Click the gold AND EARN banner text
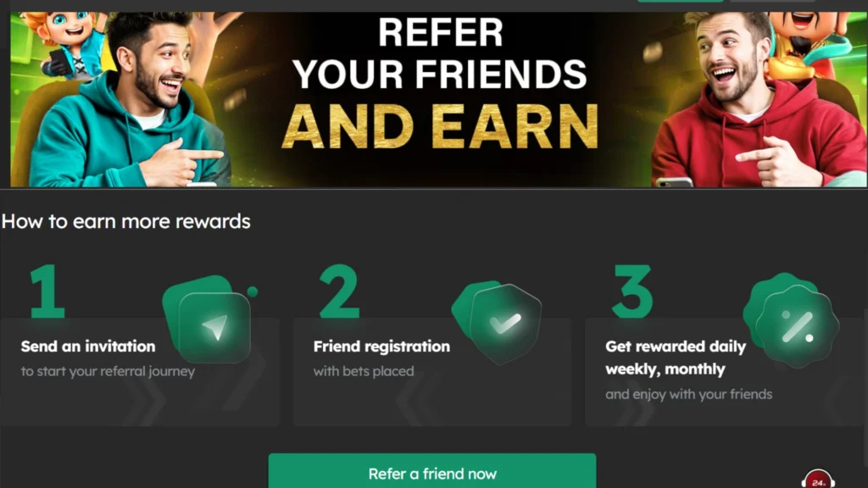868x488 pixels. point(440,127)
